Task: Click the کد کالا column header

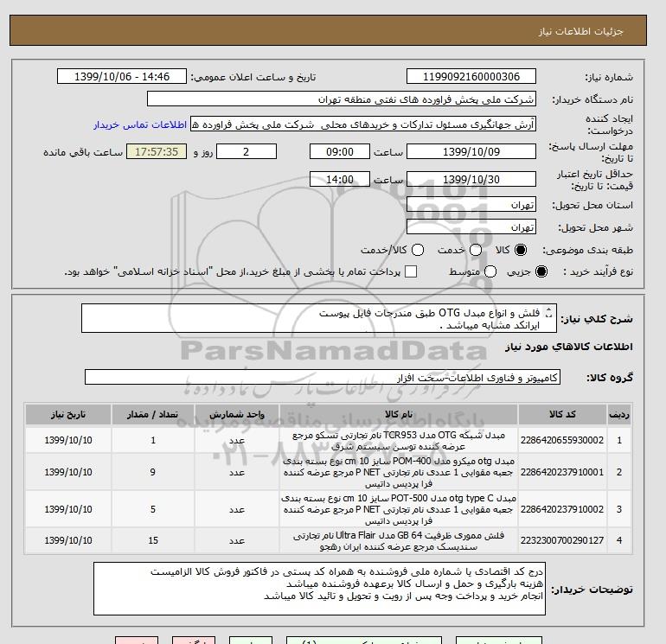Action: [562, 414]
